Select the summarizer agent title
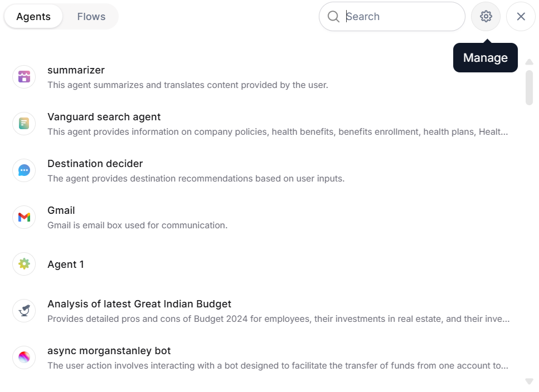 coord(76,70)
